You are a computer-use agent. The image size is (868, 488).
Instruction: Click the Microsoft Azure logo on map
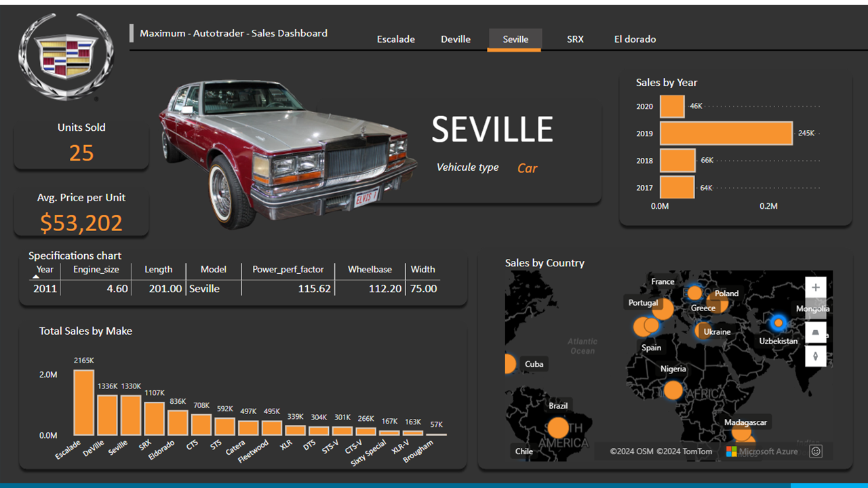point(762,451)
